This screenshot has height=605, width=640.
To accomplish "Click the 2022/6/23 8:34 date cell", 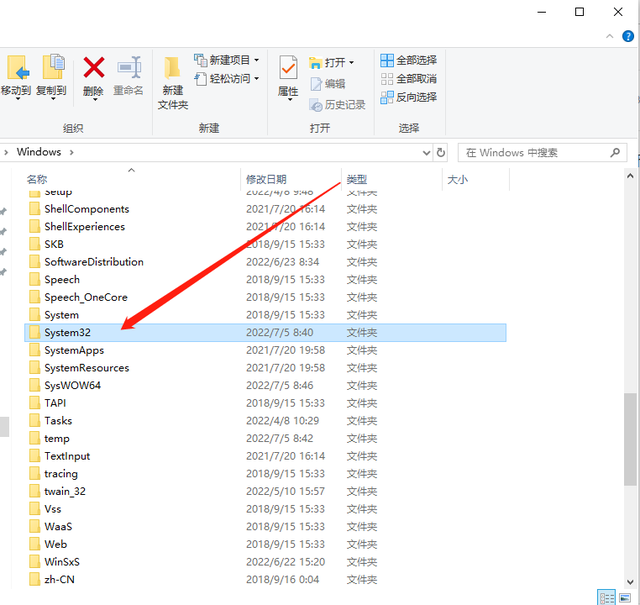I will click(x=282, y=262).
